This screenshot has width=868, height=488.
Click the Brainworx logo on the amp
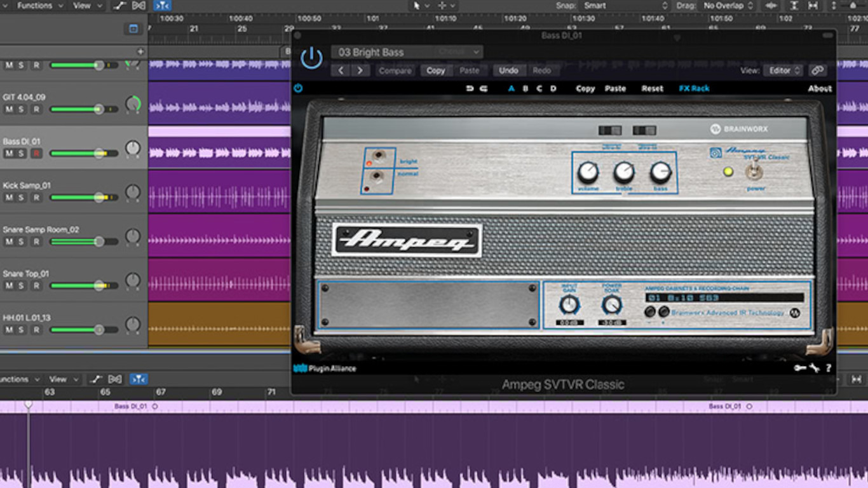(739, 129)
